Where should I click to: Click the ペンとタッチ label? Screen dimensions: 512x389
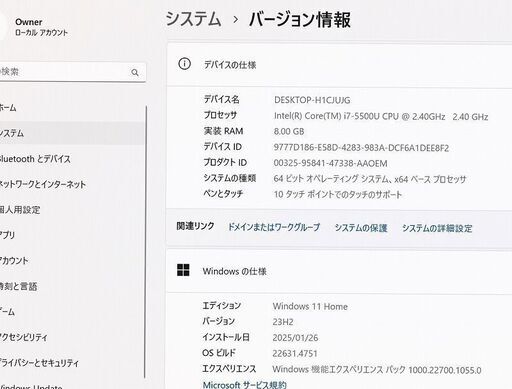click(x=223, y=193)
